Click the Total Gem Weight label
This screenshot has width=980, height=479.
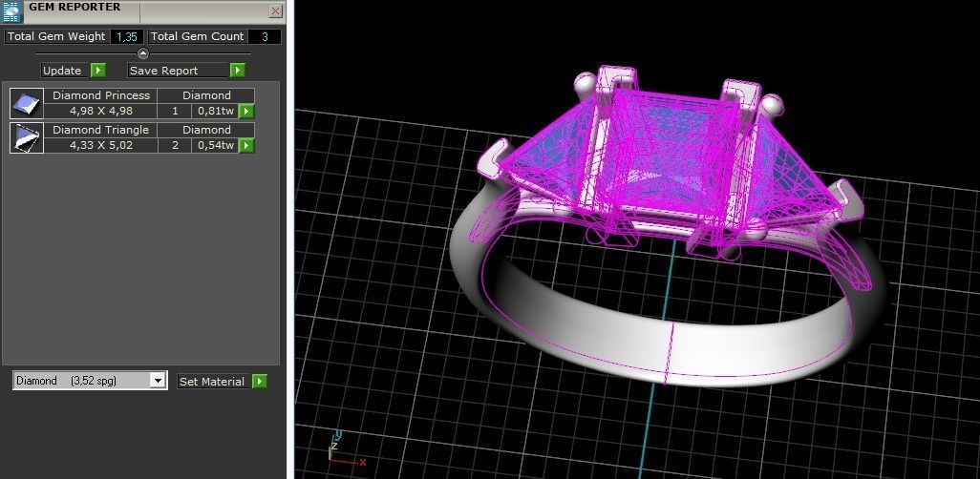click(x=56, y=37)
